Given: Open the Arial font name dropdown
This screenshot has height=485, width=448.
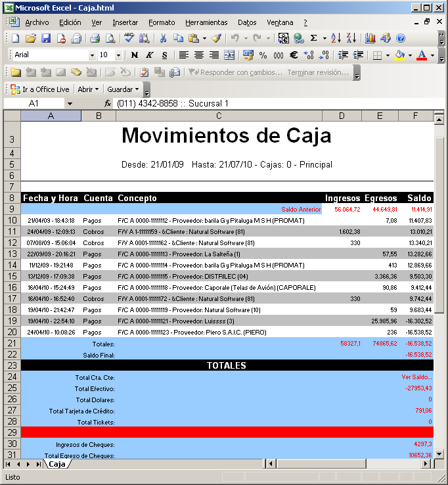Looking at the screenshot, I should coord(92,55).
